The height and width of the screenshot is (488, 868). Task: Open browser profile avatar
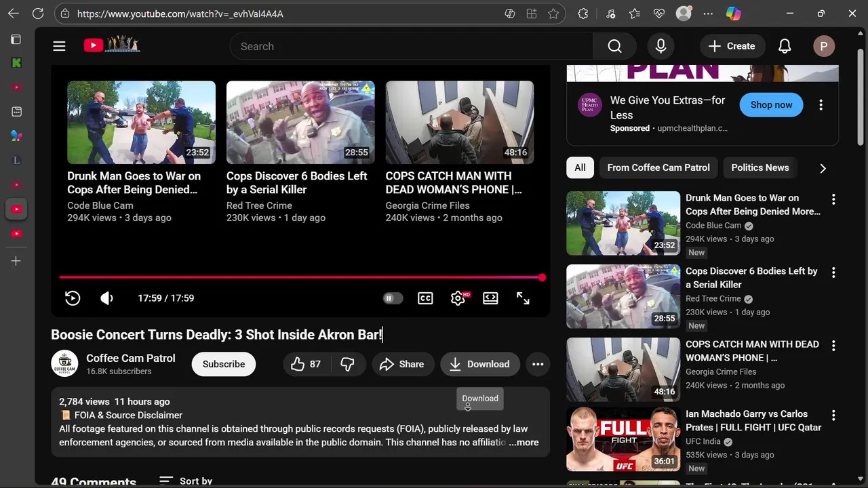pyautogui.click(x=684, y=14)
